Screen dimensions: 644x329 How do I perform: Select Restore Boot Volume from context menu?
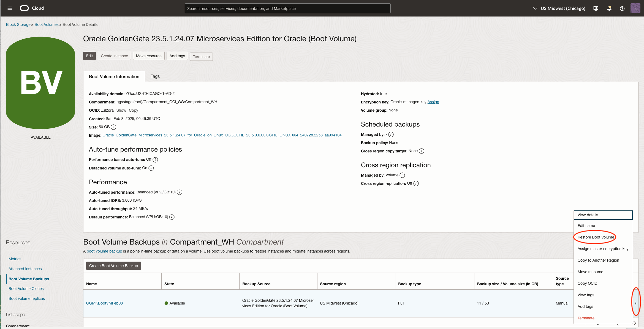596,237
